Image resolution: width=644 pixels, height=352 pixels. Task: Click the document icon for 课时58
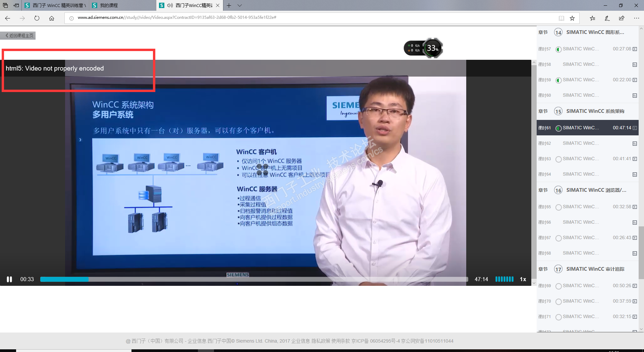coord(635,64)
